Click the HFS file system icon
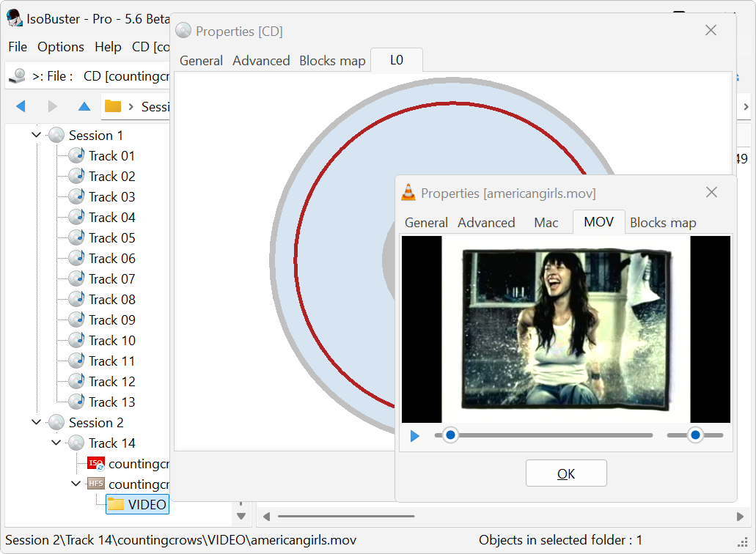Image resolution: width=756 pixels, height=554 pixels. 96,484
